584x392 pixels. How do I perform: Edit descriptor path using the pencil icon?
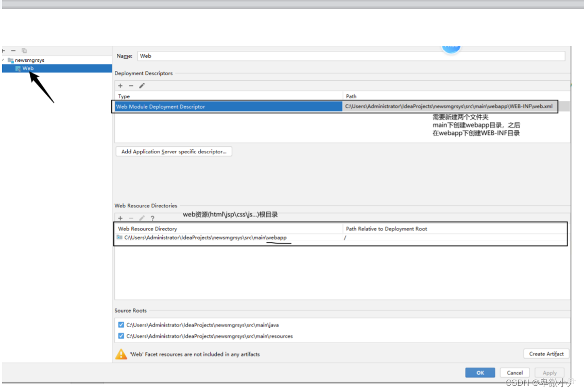142,86
